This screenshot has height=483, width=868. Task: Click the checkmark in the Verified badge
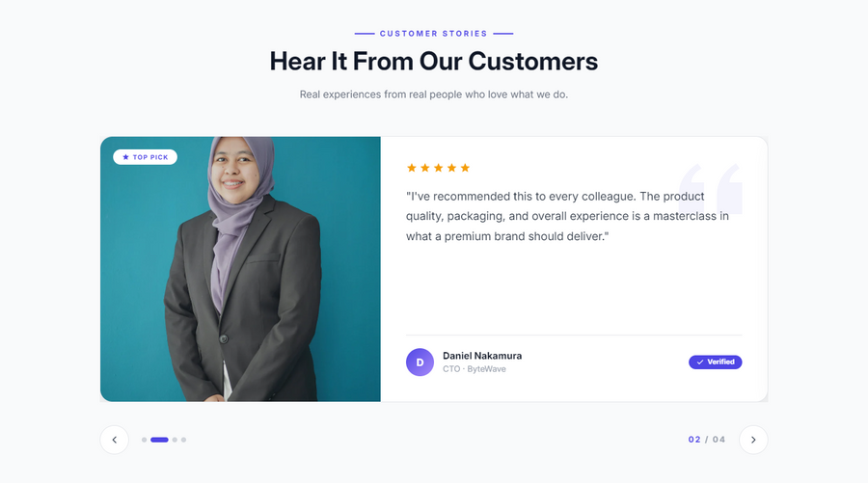(x=700, y=362)
